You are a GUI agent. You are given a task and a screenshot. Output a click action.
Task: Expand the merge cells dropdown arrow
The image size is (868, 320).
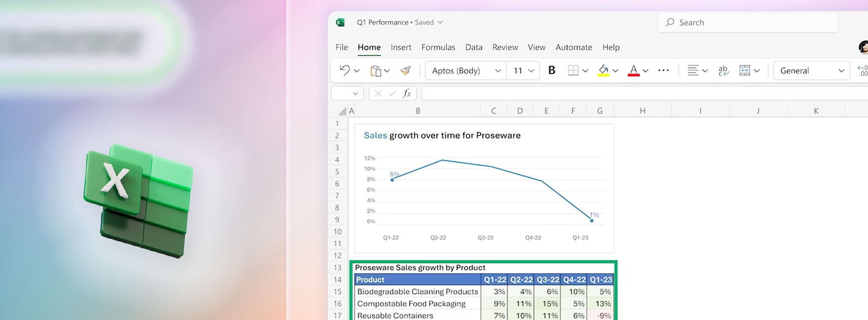(x=757, y=71)
